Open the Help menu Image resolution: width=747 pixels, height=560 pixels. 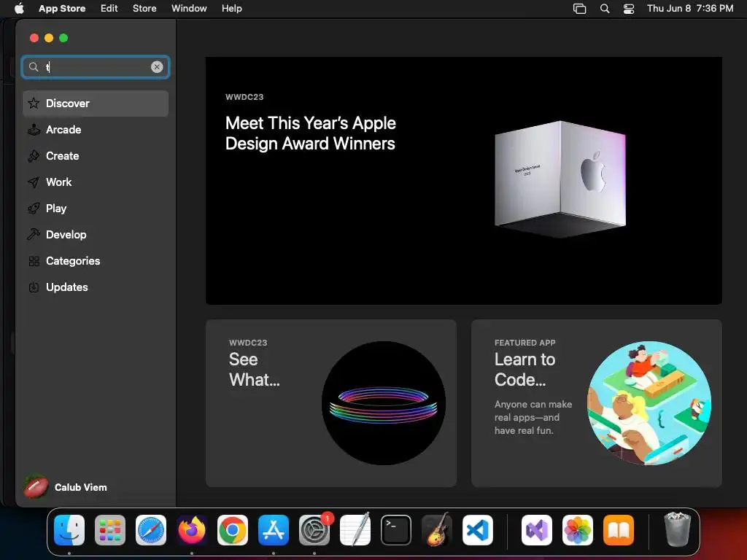click(231, 8)
